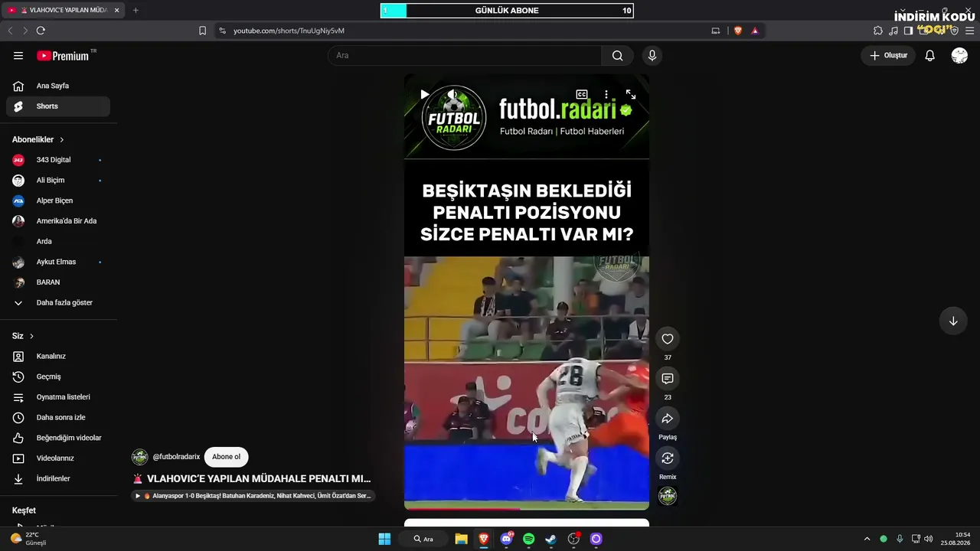
Task: Open the Amerika'da Bir Ada channel
Action: pyautogui.click(x=58, y=221)
